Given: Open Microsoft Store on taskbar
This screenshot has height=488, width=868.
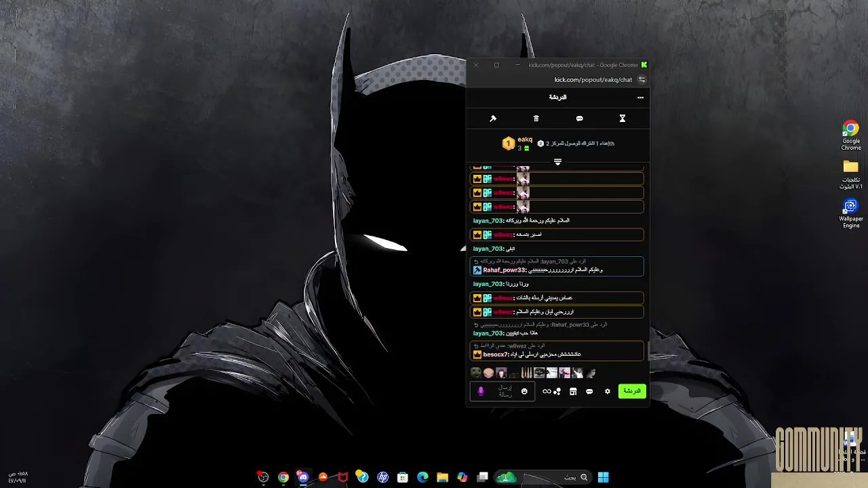Looking at the screenshot, I should (403, 477).
